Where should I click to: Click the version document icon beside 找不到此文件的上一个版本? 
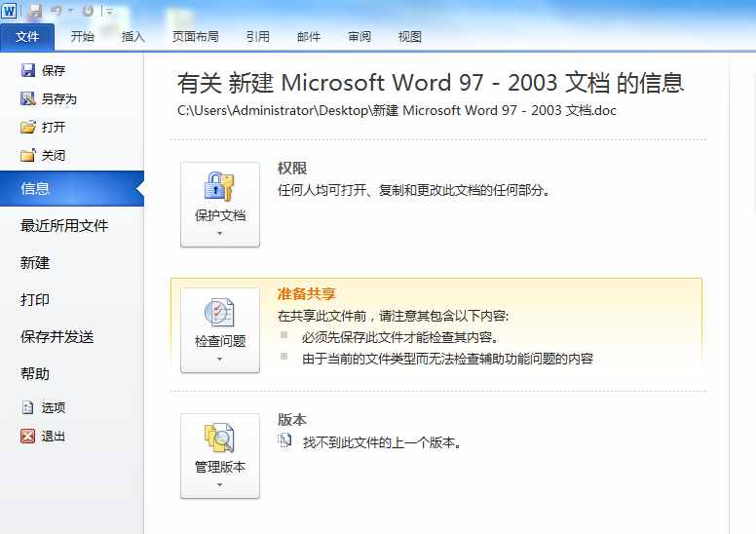click(x=284, y=440)
